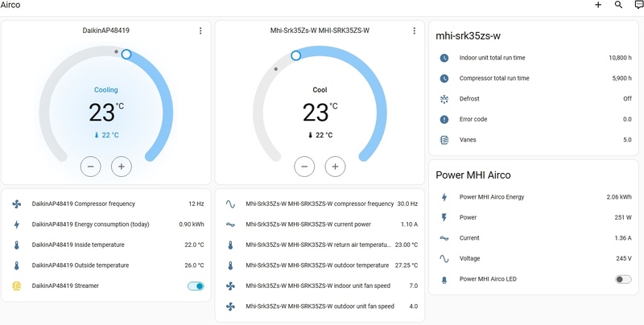The image size is (644, 325).
Task: Click the DaikinAP48419 card title
Action: click(x=106, y=31)
